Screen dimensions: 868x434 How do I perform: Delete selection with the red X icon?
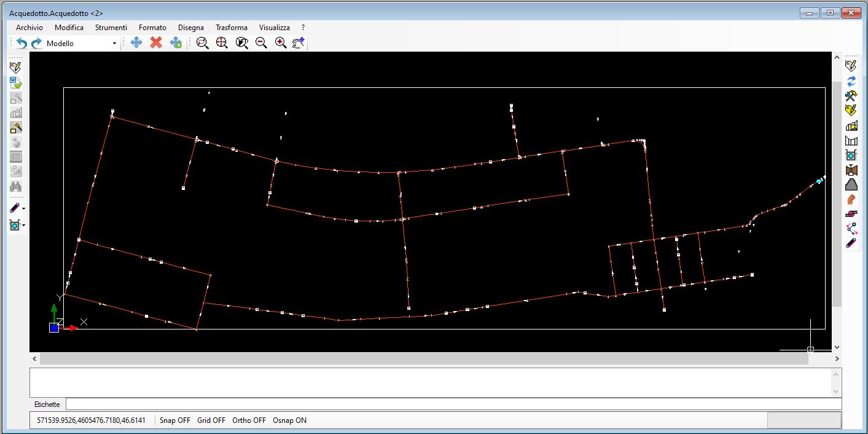pyautogui.click(x=156, y=42)
